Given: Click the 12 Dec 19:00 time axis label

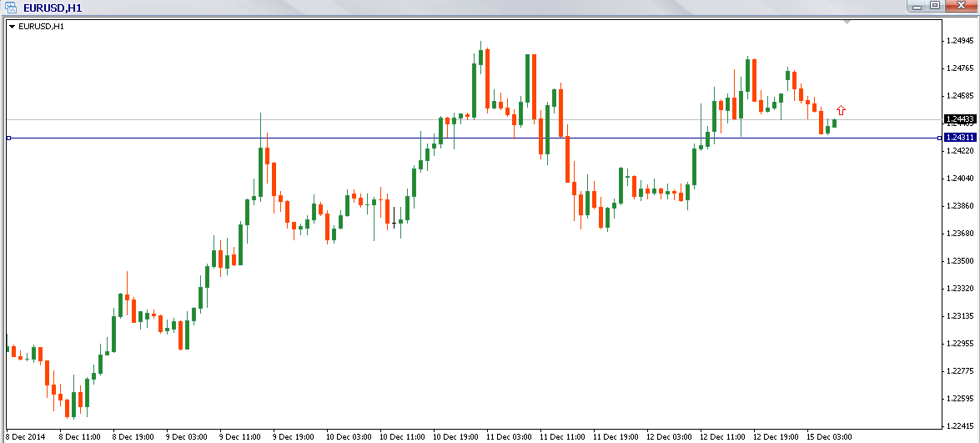Looking at the screenshot, I should 776,437.
